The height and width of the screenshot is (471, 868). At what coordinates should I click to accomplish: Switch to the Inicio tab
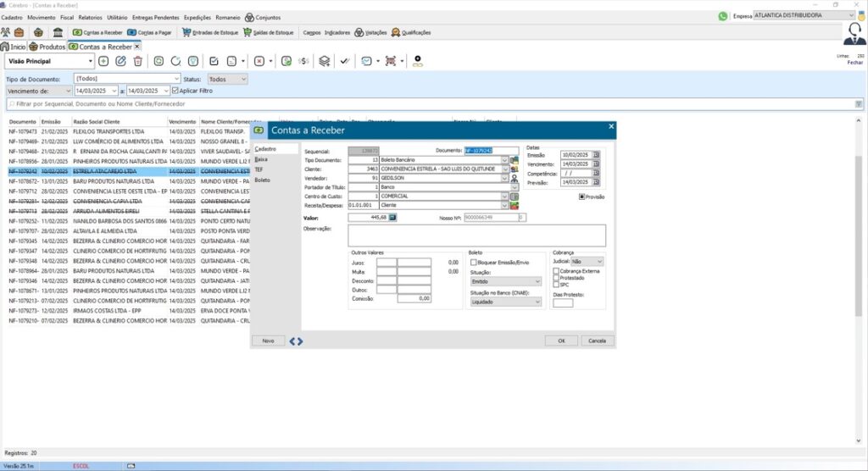(x=14, y=47)
